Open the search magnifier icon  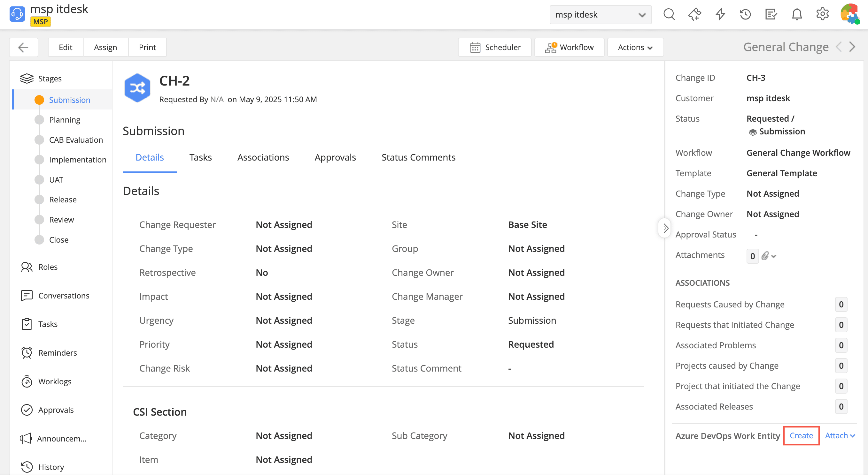pos(669,14)
